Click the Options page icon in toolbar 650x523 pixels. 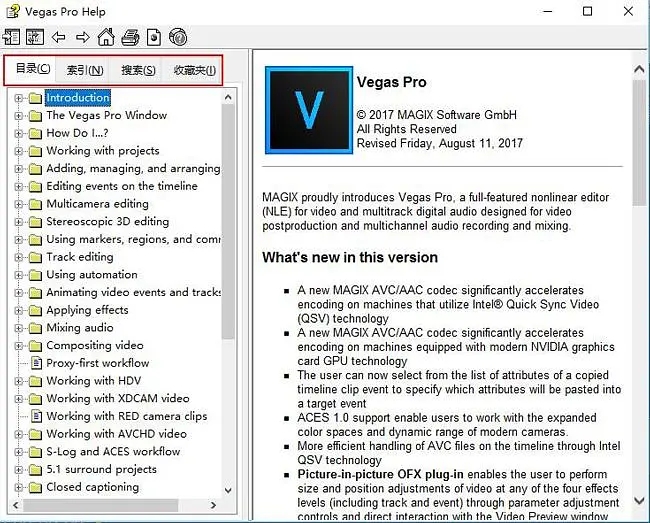(x=154, y=37)
